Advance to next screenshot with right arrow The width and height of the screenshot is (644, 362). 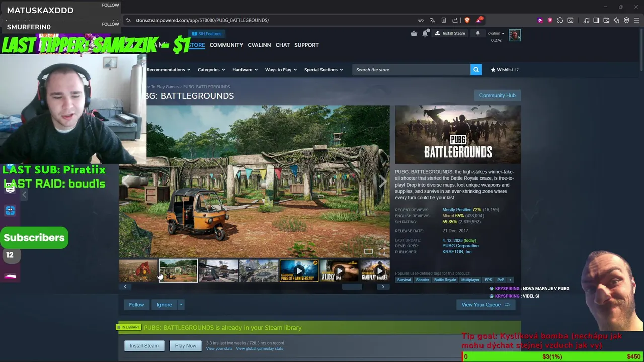click(x=383, y=182)
